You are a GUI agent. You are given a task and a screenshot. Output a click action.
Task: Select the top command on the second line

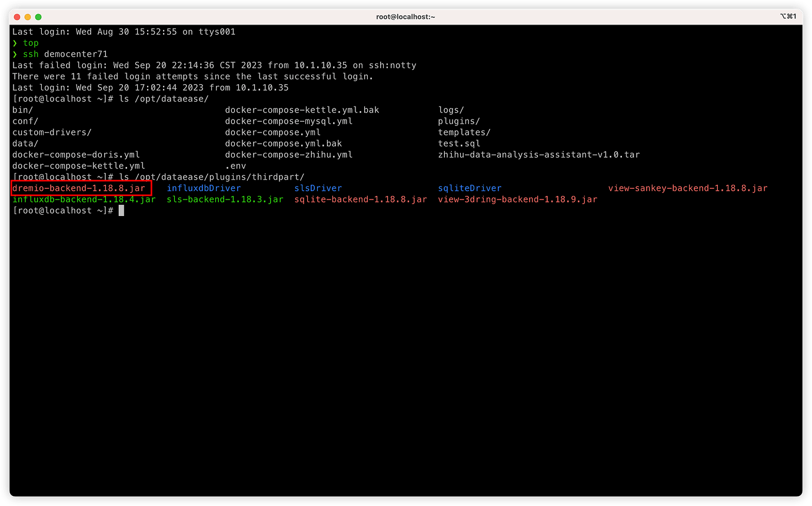(30, 42)
